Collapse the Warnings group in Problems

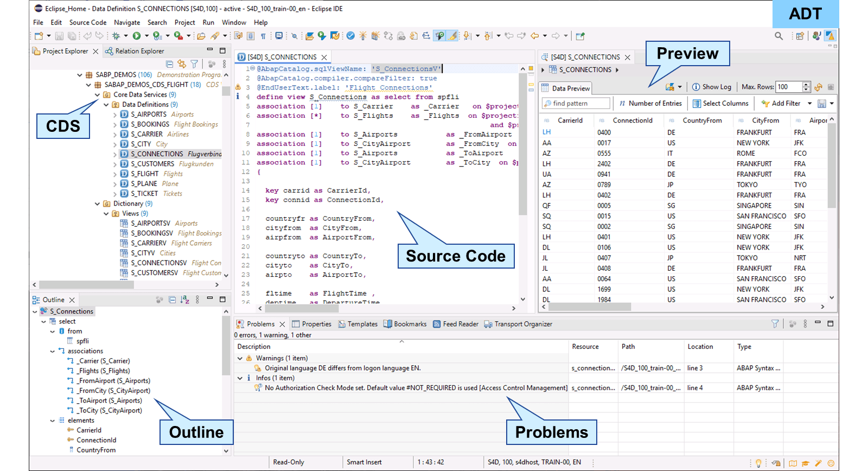pos(240,359)
